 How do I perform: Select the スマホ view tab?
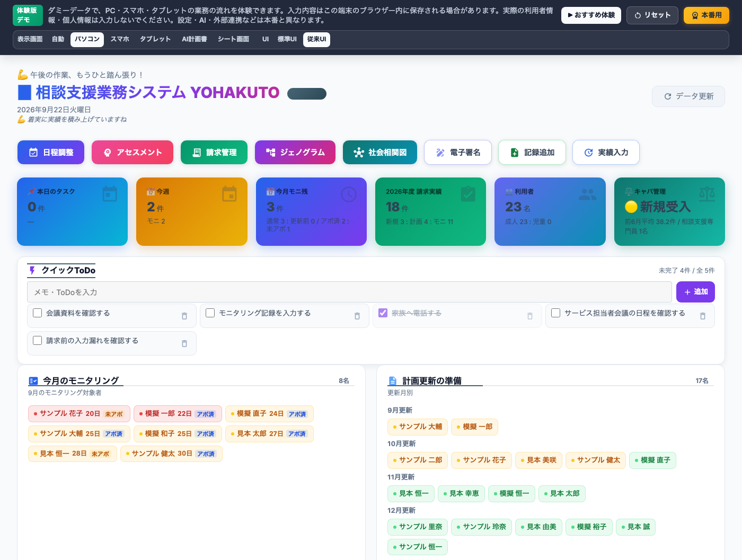pyautogui.click(x=120, y=40)
